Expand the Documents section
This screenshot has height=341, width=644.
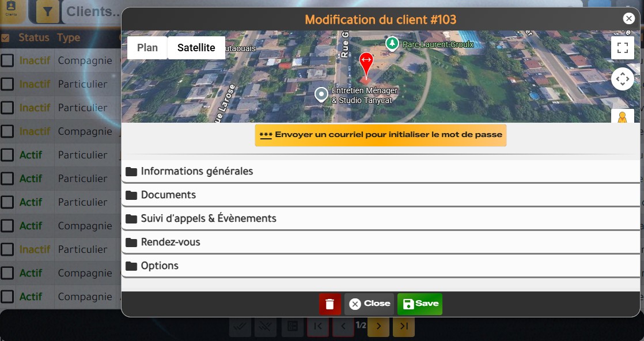[x=168, y=195]
